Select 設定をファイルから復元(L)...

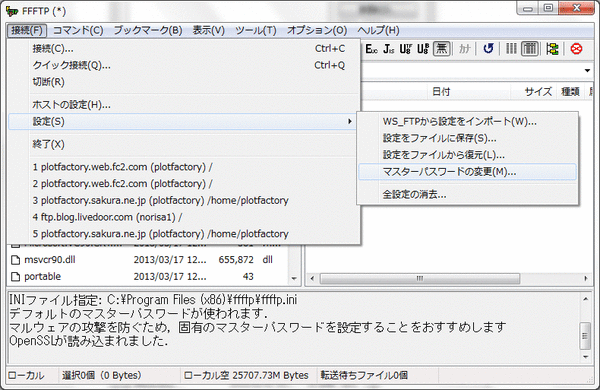click(x=467, y=155)
